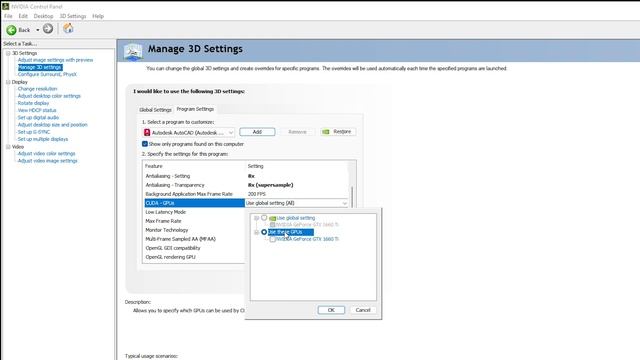
Task: Open the Edit menu
Action: (x=23, y=16)
